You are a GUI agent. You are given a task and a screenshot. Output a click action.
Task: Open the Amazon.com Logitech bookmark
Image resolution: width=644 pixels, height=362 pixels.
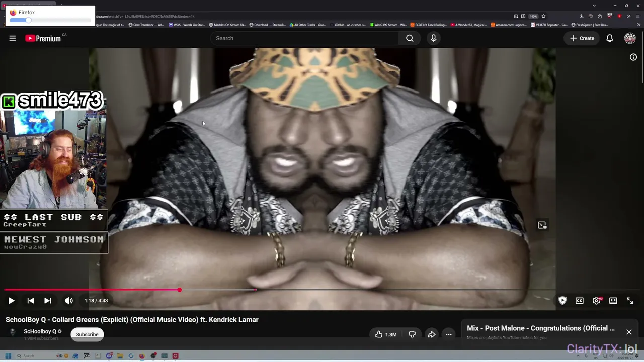click(x=509, y=25)
